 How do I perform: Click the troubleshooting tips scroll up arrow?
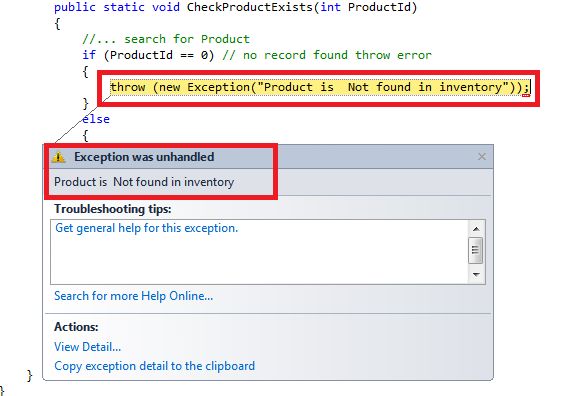point(476,229)
